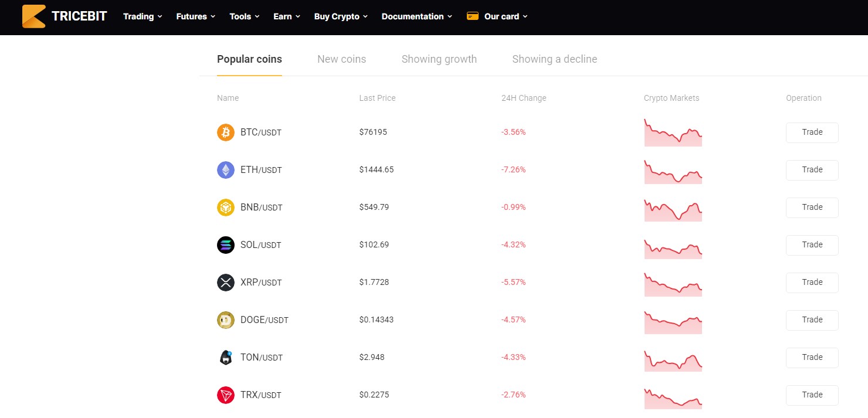Click Trade button for SOL/USDT
This screenshot has height=418, width=868.
point(812,245)
